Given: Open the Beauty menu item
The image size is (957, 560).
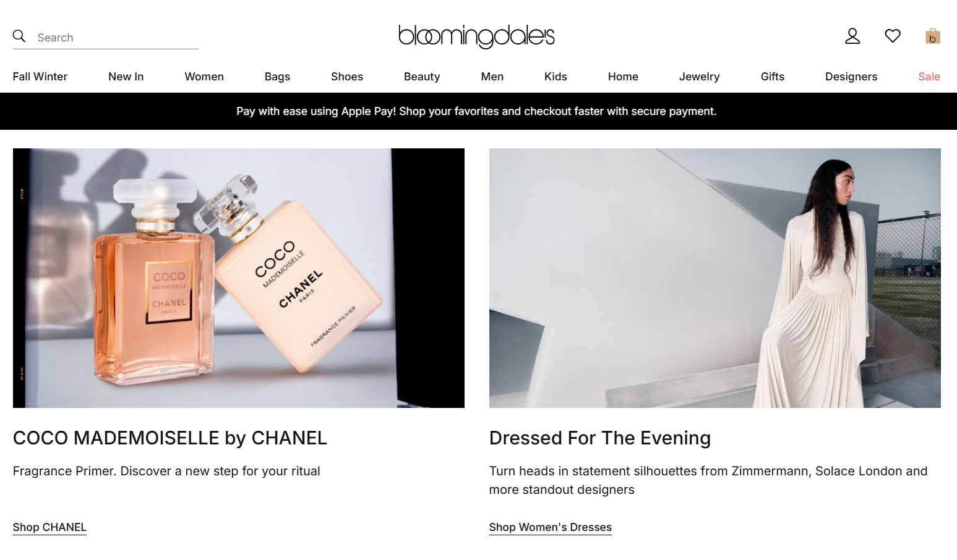Looking at the screenshot, I should 422,77.
